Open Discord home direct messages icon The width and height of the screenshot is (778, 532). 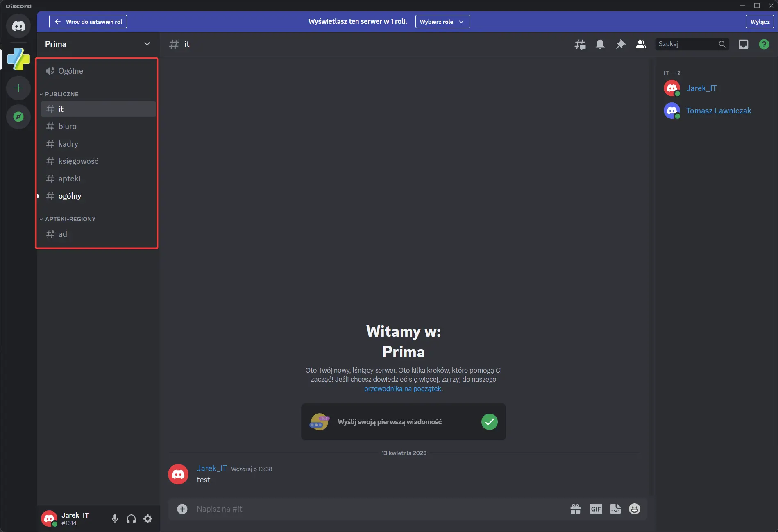[18, 26]
